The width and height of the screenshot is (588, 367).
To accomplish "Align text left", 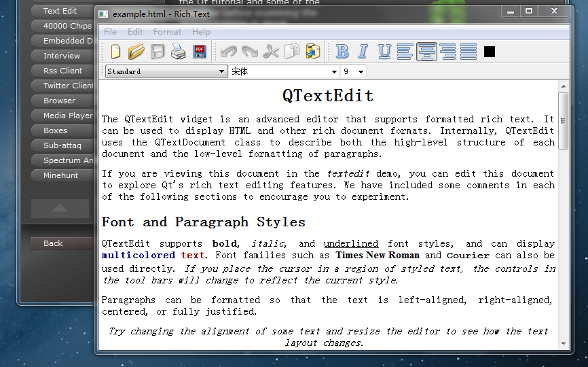I will tap(405, 52).
